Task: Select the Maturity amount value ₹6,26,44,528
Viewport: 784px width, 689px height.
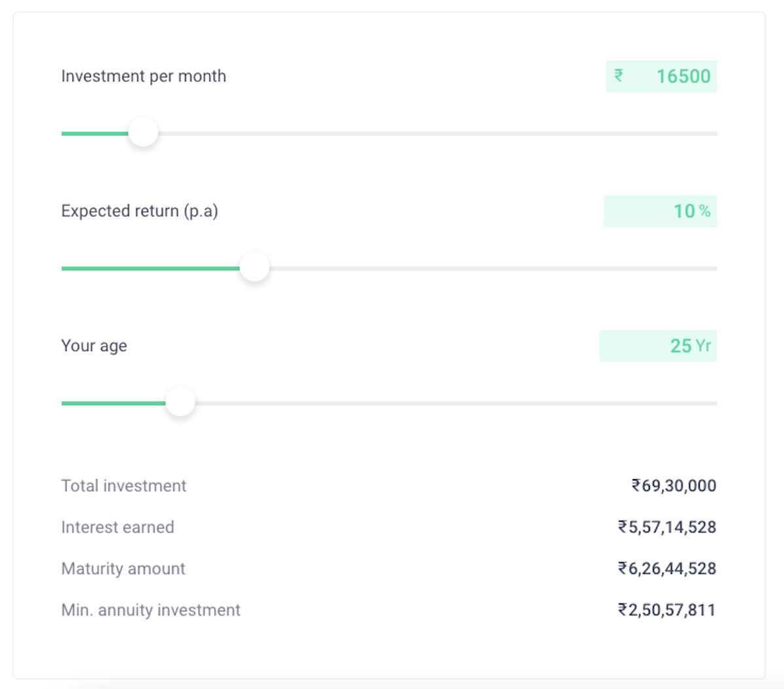Action: pos(667,569)
